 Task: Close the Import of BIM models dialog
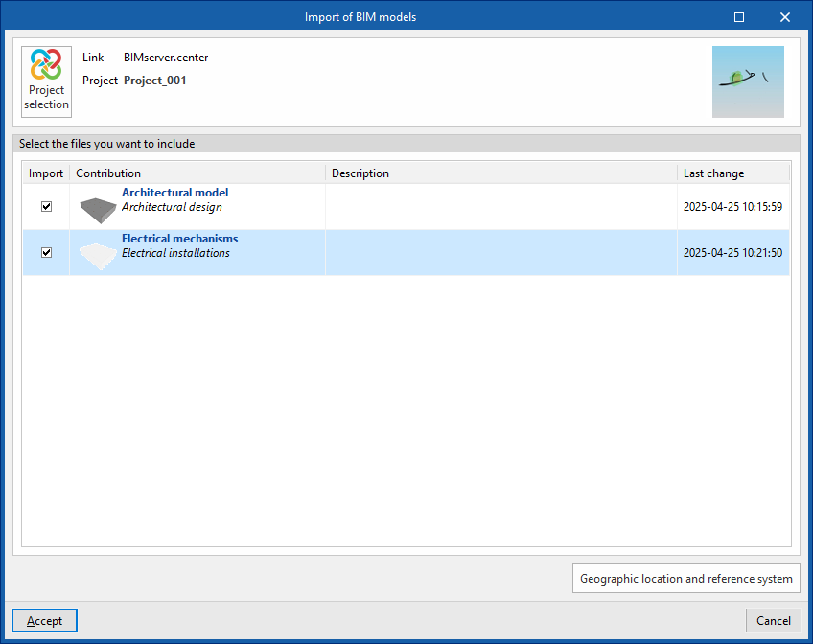[785, 17]
